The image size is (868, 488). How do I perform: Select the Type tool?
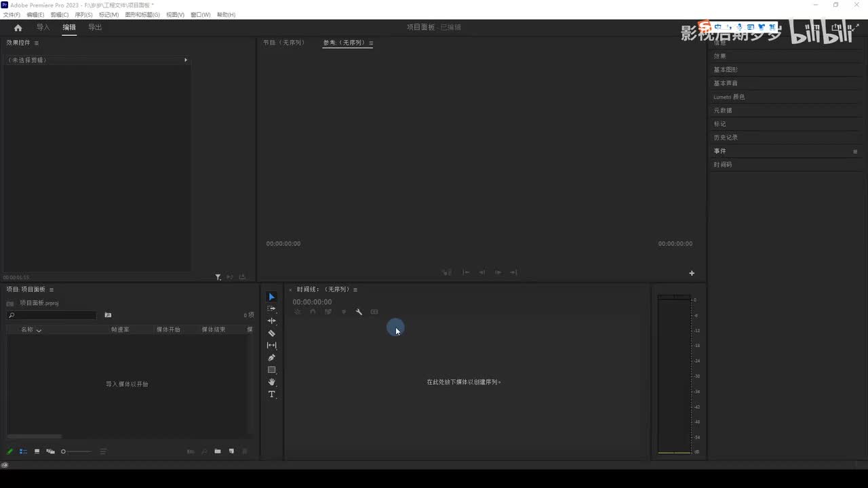271,394
